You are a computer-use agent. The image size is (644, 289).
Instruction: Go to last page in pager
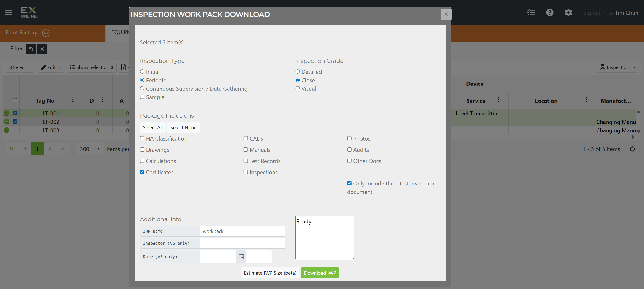pyautogui.click(x=63, y=149)
